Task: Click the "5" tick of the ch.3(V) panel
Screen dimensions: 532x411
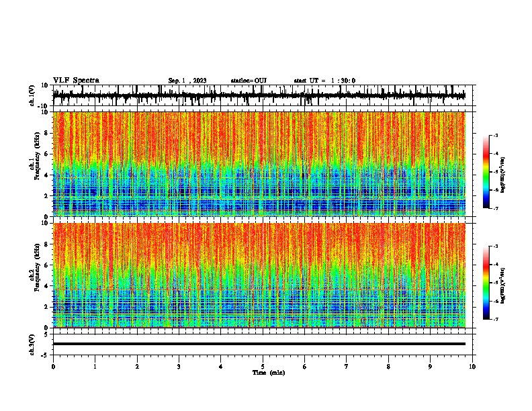Action: click(47, 334)
